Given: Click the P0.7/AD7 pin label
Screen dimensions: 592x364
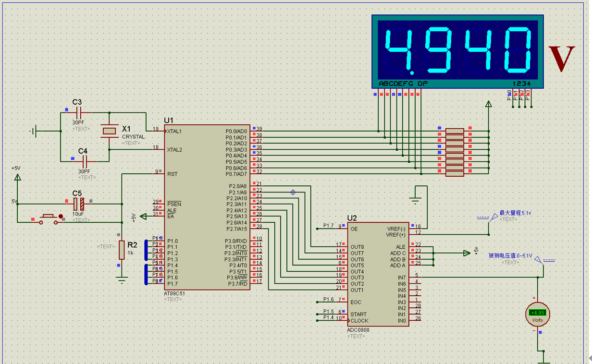Looking at the screenshot, I should (236, 174).
